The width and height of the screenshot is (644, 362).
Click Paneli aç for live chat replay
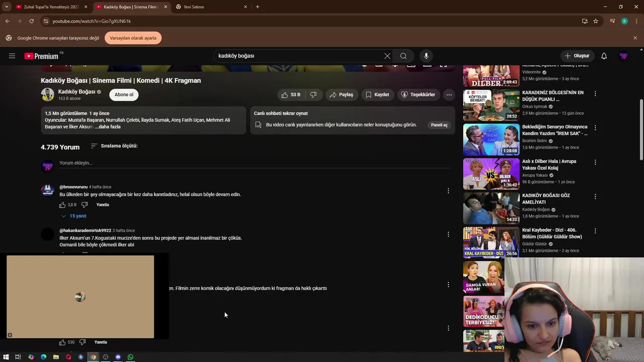coord(439,125)
